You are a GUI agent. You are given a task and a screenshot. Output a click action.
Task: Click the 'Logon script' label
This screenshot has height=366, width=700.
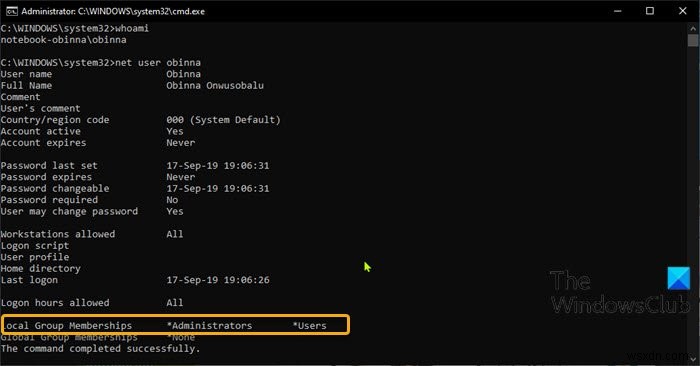click(35, 246)
